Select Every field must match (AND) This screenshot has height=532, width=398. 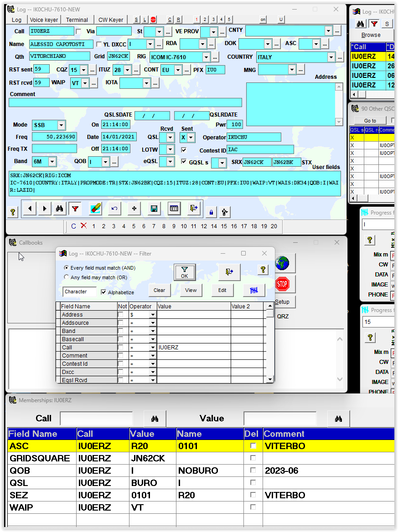[66, 268]
